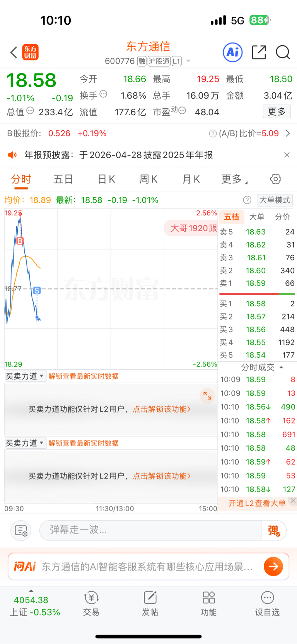
Task: Click 点击解锁该功能 in upper panel
Action: [162, 409]
